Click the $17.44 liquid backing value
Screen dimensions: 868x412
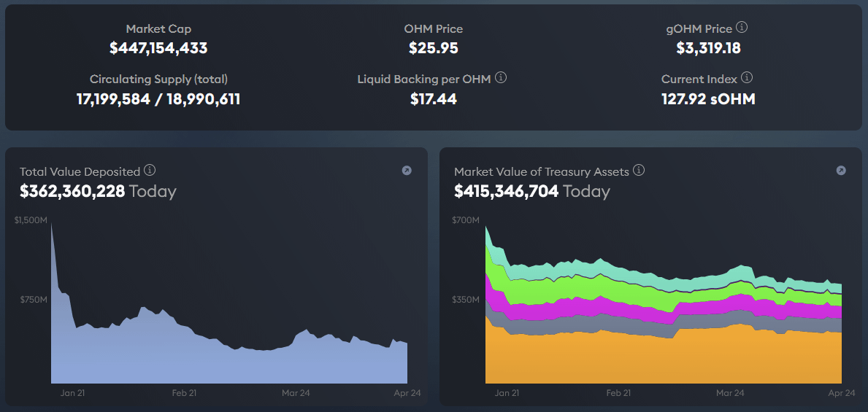434,98
